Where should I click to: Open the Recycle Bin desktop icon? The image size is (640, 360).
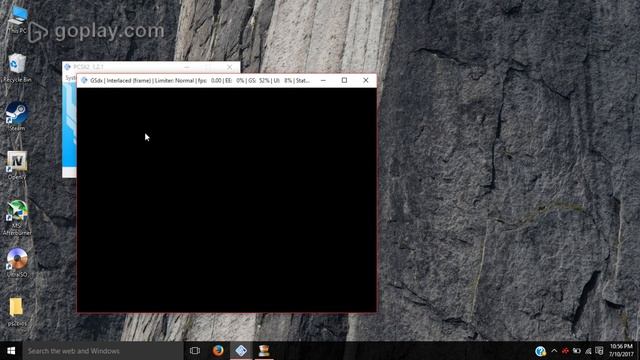[x=17, y=67]
